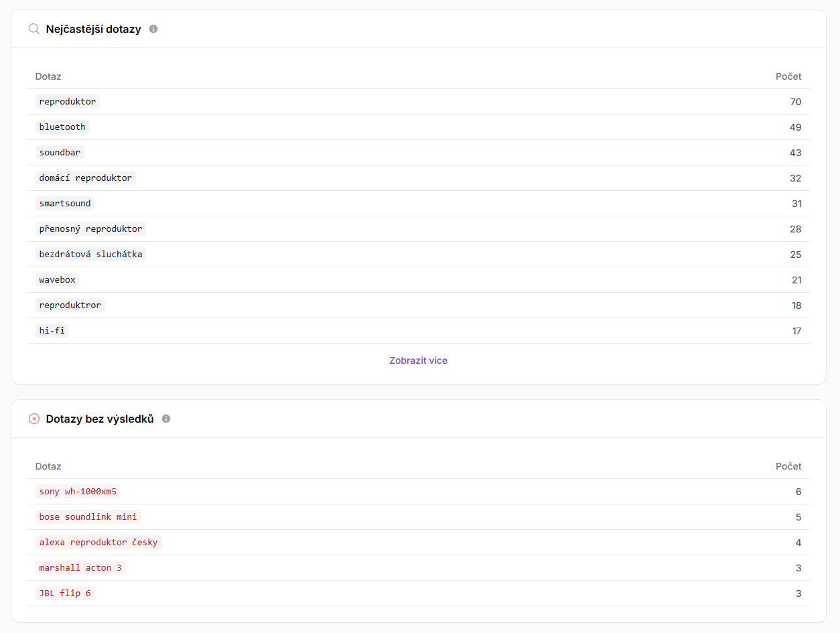Open the Zobrazit více link
Viewport: 840px width, 633px height.
(x=418, y=360)
